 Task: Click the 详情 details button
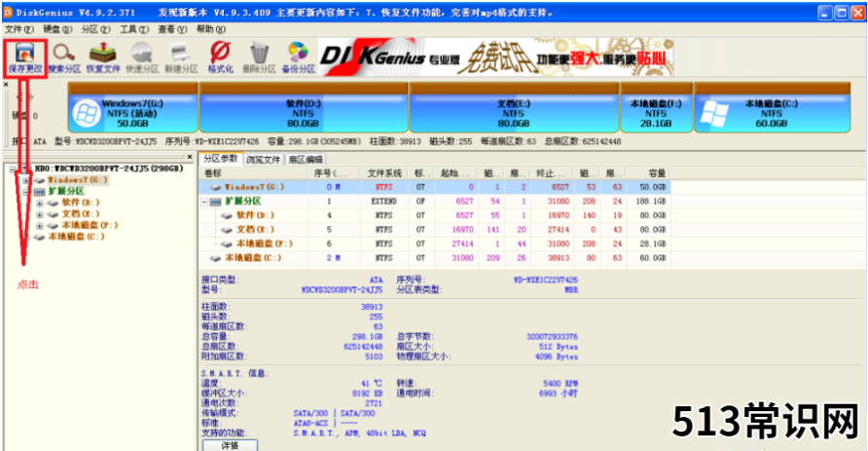pyautogui.click(x=230, y=445)
